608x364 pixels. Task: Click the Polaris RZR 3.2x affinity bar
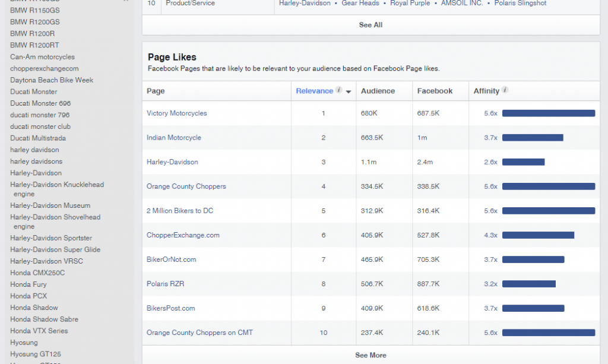pos(529,284)
